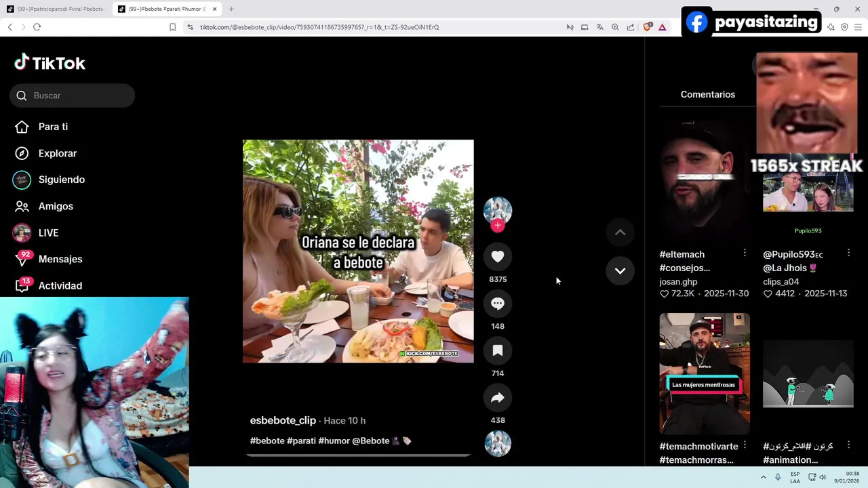Open the translate page icon
This screenshot has width=868, height=488.
(599, 27)
